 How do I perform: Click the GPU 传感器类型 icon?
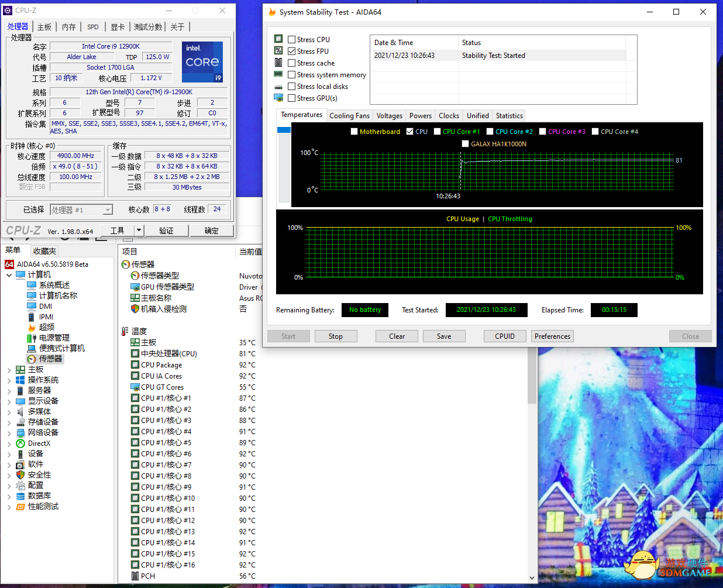tap(135, 287)
